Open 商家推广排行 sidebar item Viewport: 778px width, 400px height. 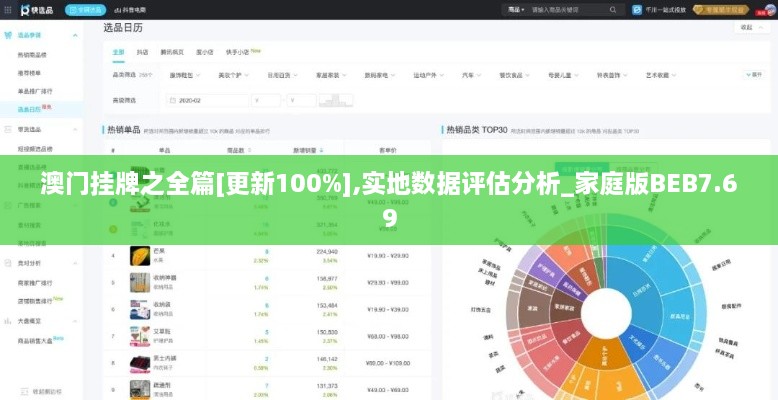tap(35, 283)
